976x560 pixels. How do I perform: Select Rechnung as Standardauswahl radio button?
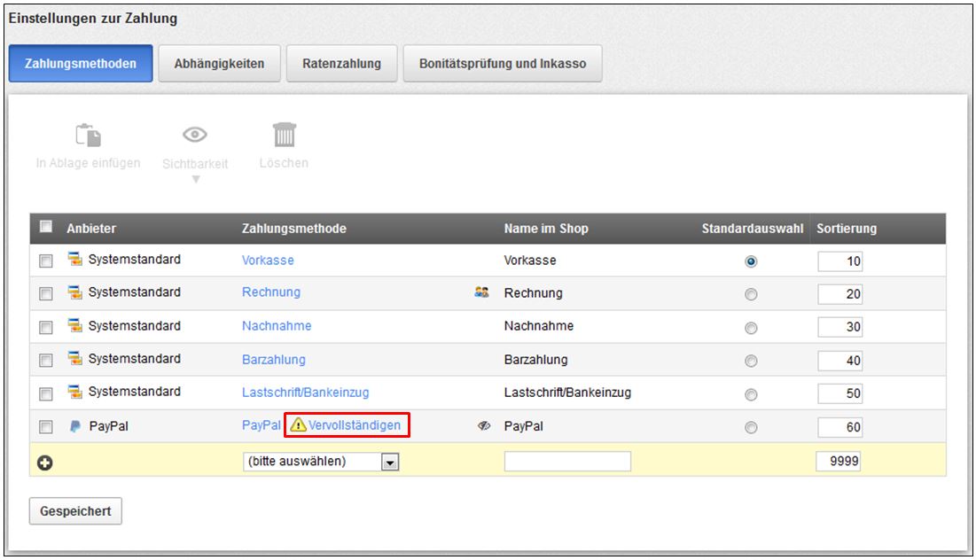tap(751, 295)
